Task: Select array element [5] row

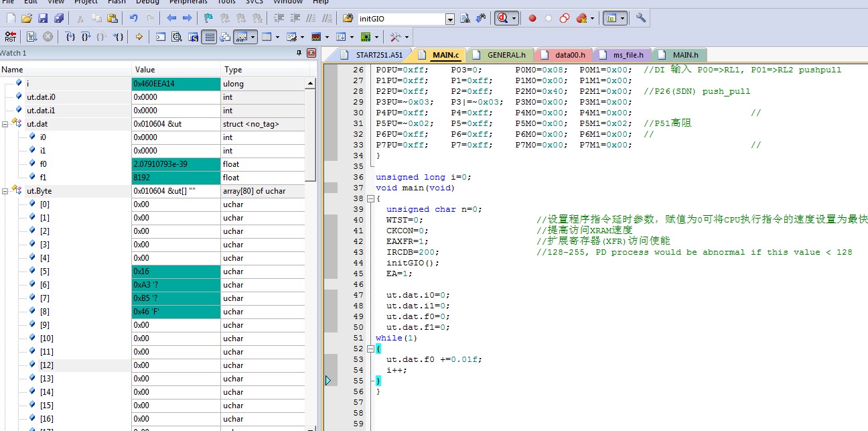Action: pos(153,271)
